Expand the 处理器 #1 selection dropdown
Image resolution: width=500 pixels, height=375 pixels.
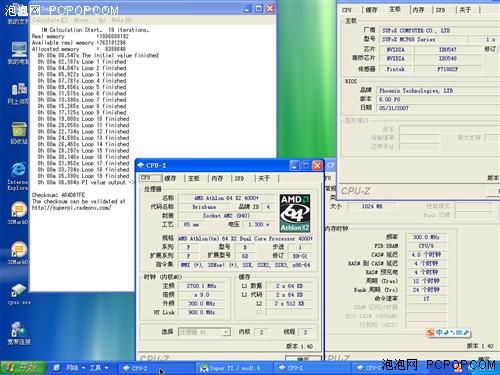[x=226, y=332]
